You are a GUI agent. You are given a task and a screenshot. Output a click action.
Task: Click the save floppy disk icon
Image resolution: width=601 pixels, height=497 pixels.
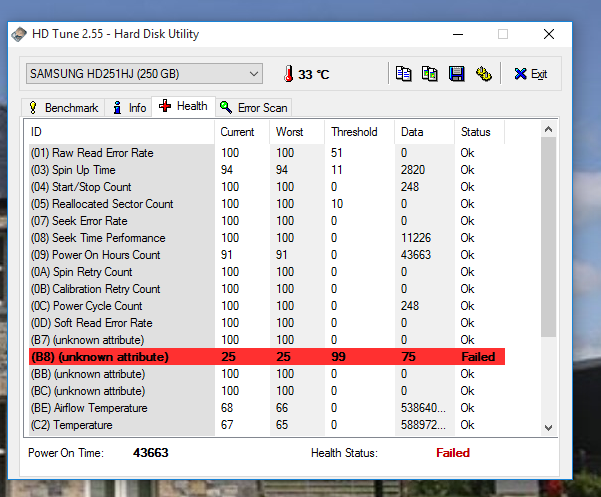(x=456, y=74)
